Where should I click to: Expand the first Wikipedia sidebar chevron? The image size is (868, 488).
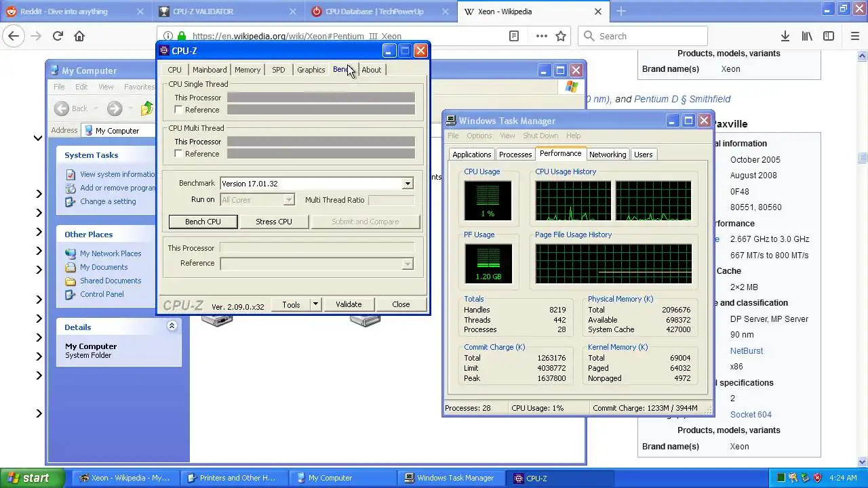point(38,138)
